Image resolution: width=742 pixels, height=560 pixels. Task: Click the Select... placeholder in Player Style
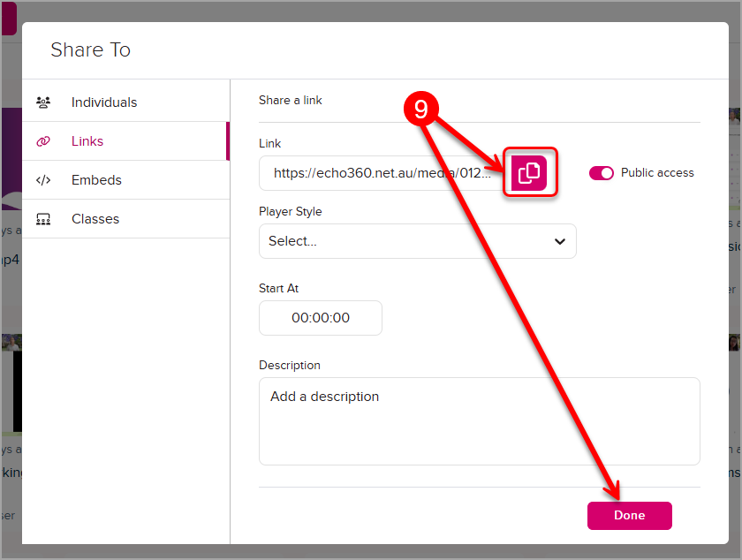[x=292, y=241]
